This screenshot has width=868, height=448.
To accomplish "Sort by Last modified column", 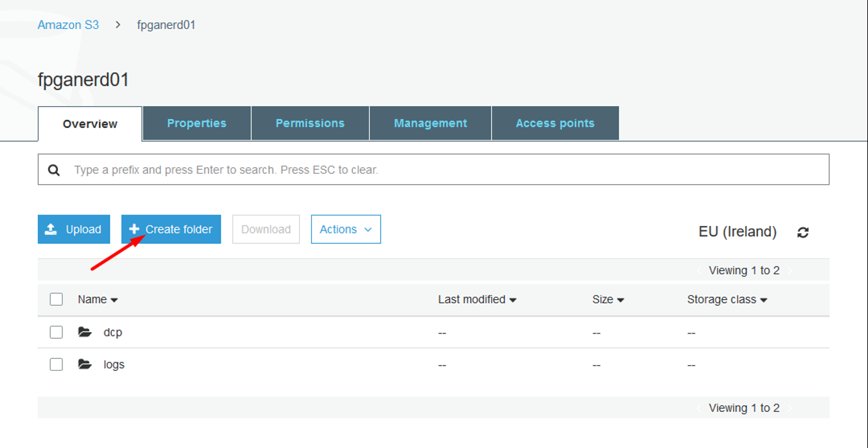I will click(x=477, y=299).
